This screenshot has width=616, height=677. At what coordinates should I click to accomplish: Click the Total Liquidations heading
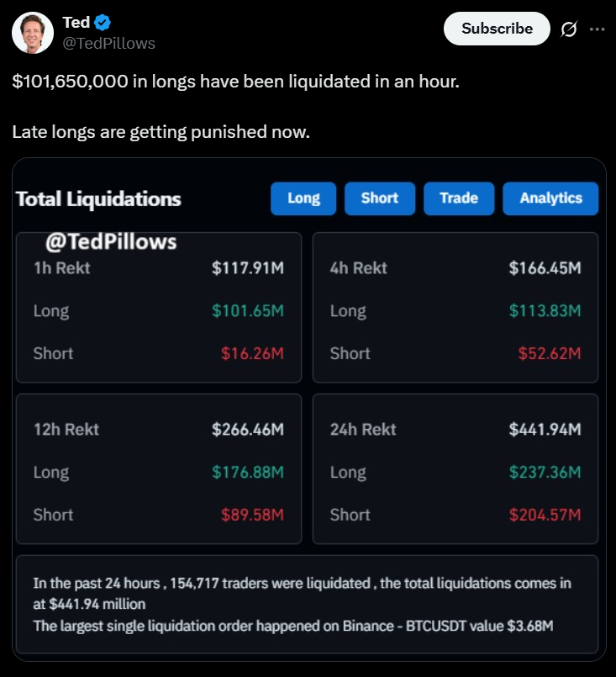click(98, 199)
